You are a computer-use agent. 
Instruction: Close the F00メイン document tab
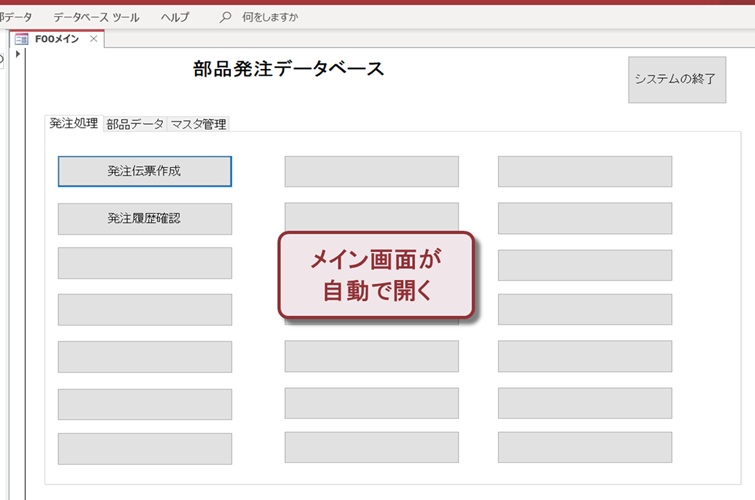[94, 39]
